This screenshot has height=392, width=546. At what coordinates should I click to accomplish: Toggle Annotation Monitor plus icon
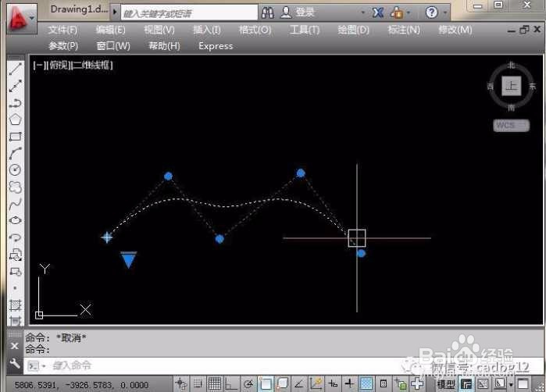click(x=417, y=384)
